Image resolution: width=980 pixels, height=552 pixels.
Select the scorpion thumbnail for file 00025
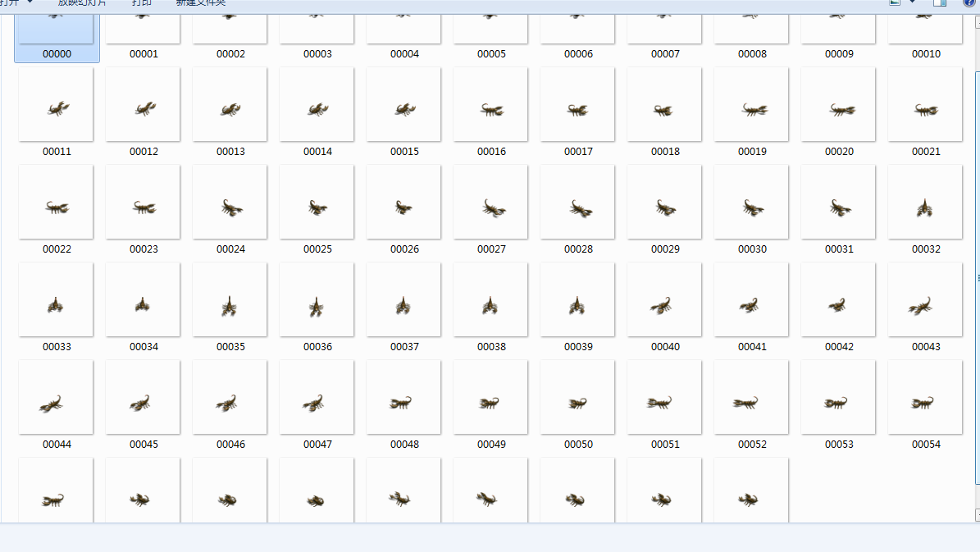point(317,202)
